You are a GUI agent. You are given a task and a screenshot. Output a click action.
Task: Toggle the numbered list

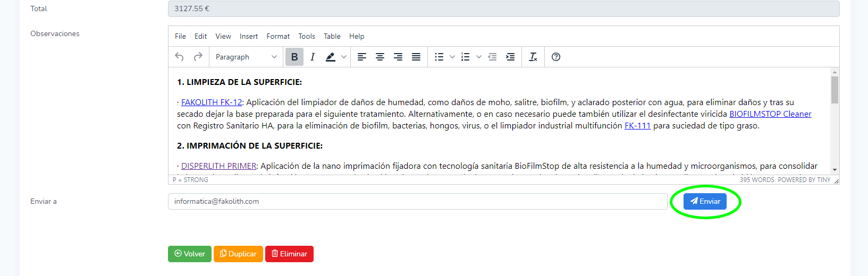(466, 57)
